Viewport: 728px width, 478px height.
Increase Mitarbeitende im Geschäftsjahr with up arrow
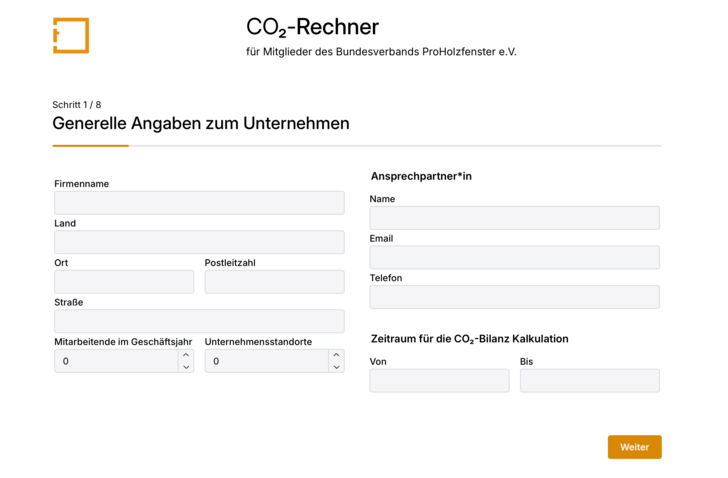(x=186, y=355)
